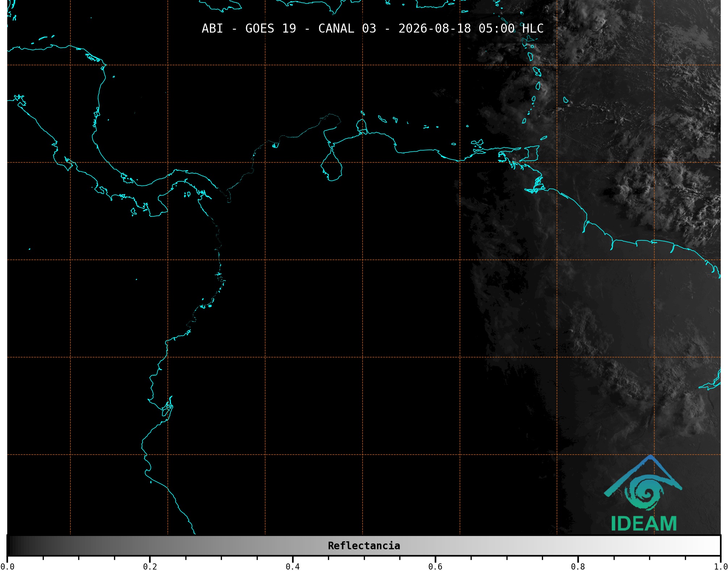Image resolution: width=728 pixels, height=571 pixels.
Task: Click the 0.4 tick label on the colorbar
Action: tap(293, 567)
